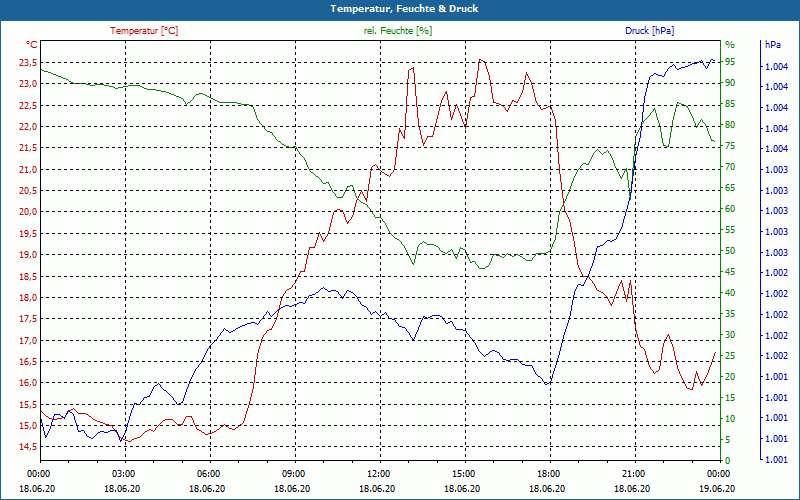Select the green 'rel. Feuchte [%]' legend label

[x=397, y=31]
